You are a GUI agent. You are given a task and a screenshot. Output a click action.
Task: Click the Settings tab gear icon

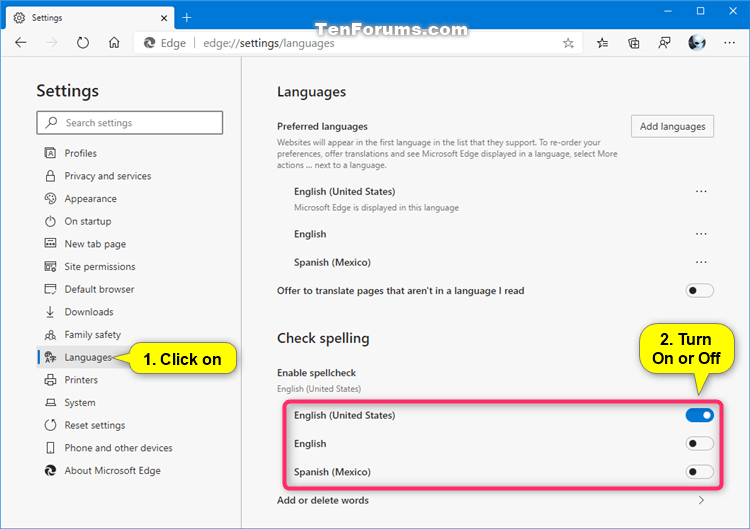[x=19, y=18]
